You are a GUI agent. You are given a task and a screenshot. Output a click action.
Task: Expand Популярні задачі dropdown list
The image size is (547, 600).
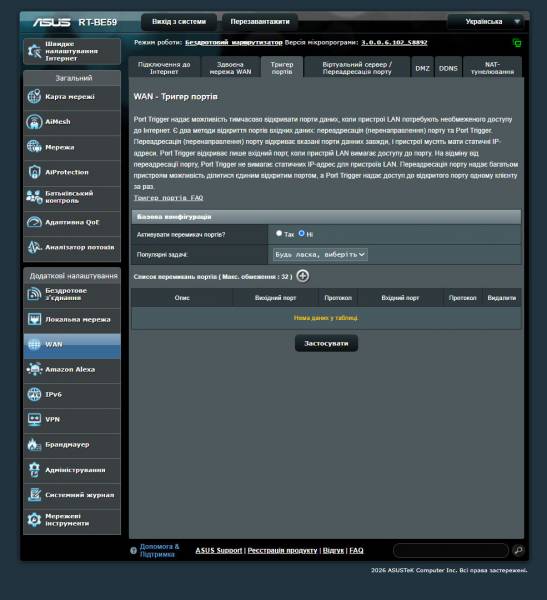[320, 254]
